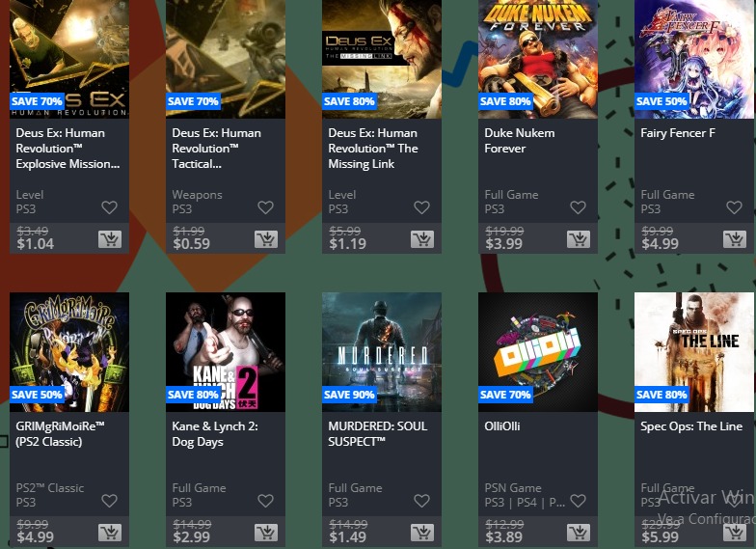Add MURDERED: SOUL SUSPECT to cart
This screenshot has height=549, width=756.
coord(422,533)
